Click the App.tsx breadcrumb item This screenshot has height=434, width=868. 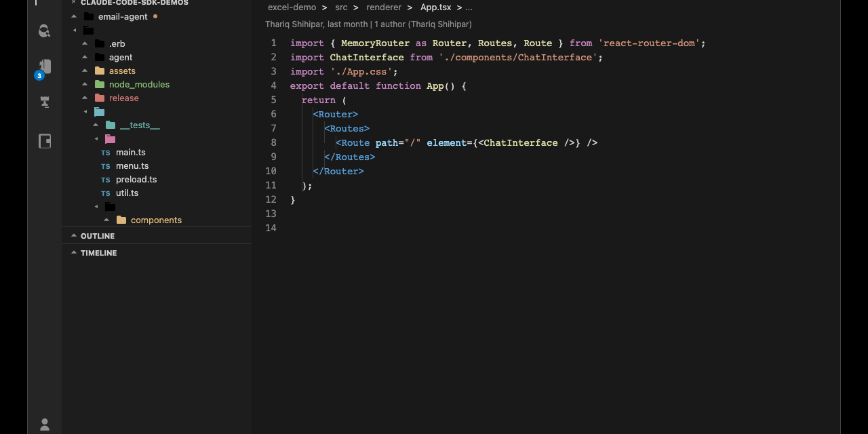tap(435, 7)
